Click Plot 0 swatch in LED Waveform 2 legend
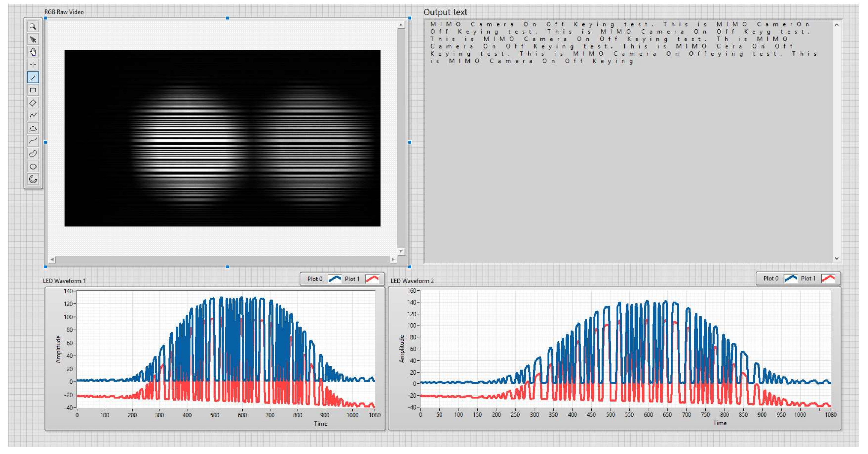Screen dimensions: 868x454 pyautogui.click(x=791, y=278)
